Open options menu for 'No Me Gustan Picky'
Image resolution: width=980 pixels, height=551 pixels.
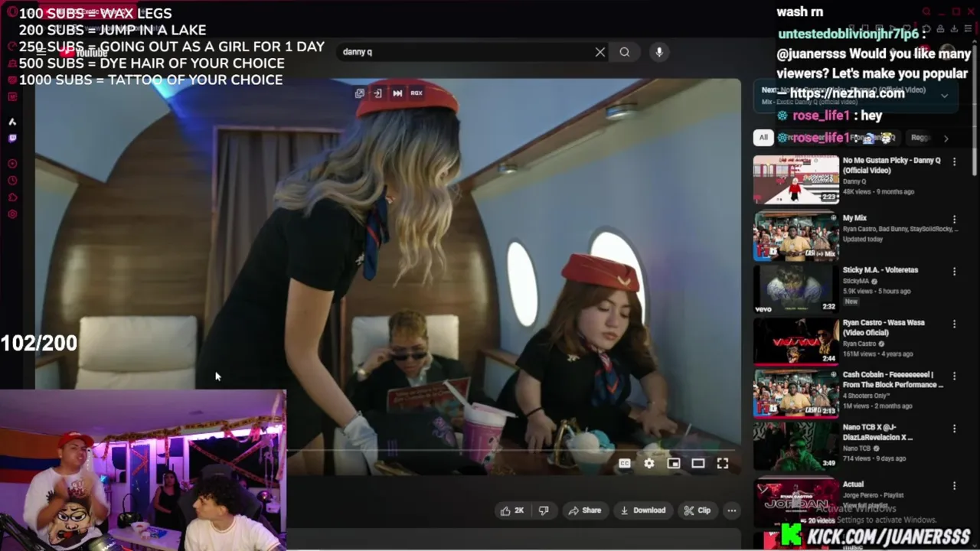[x=954, y=161]
